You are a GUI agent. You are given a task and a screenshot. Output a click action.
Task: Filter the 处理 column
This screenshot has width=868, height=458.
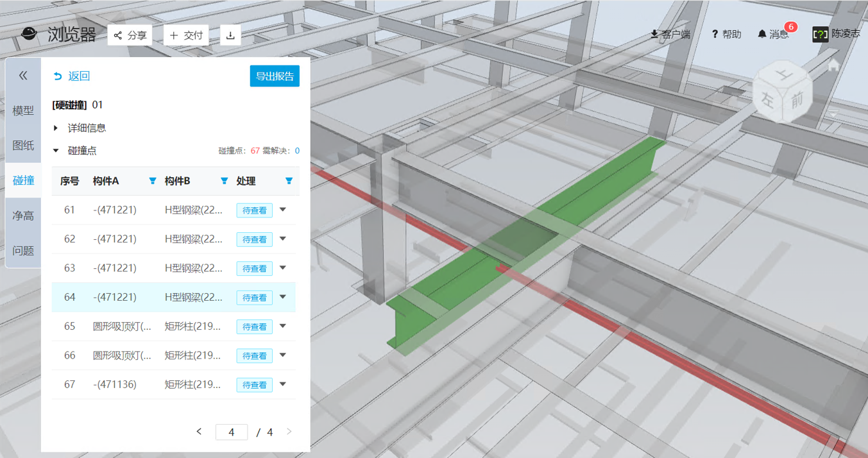click(x=289, y=181)
